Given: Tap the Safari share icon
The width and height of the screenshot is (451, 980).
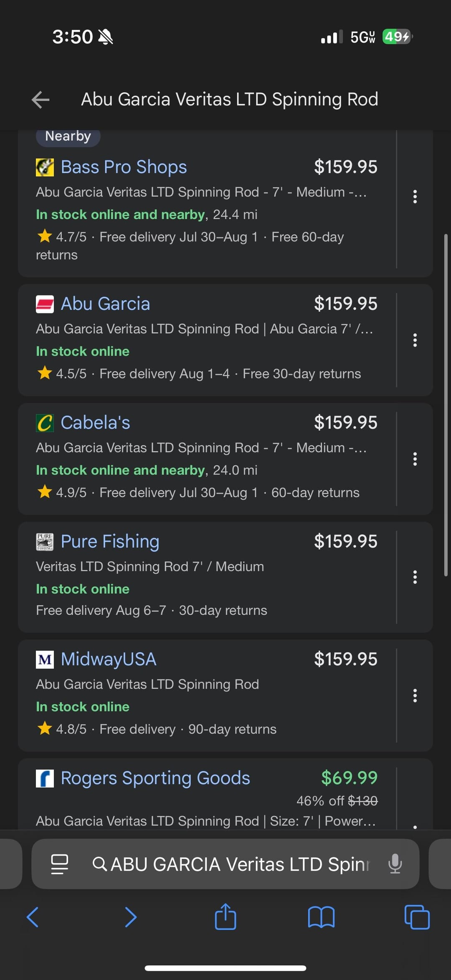Looking at the screenshot, I should pos(225,917).
